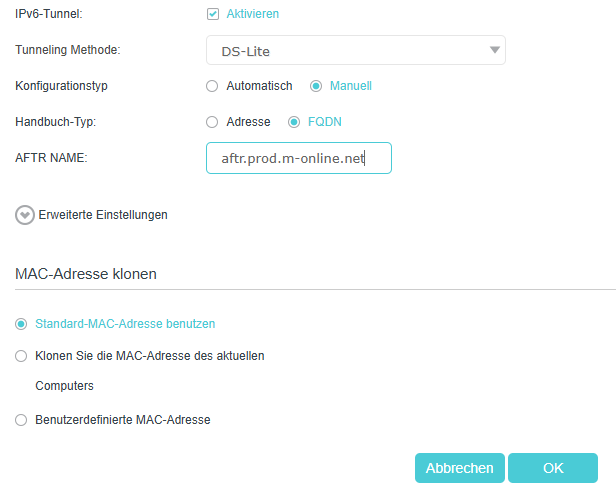Click the Handbuch-Typ label
Image resolution: width=616 pixels, height=495 pixels.
[55, 122]
